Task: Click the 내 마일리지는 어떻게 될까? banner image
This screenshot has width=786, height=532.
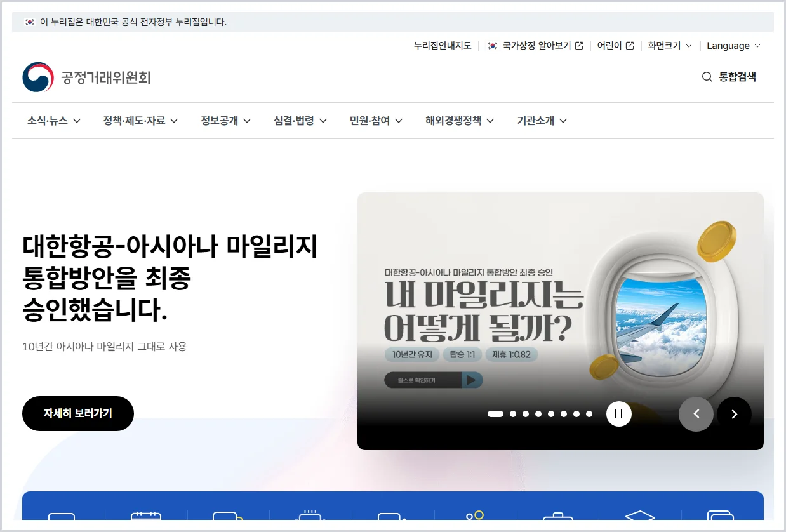Action: pos(561,321)
